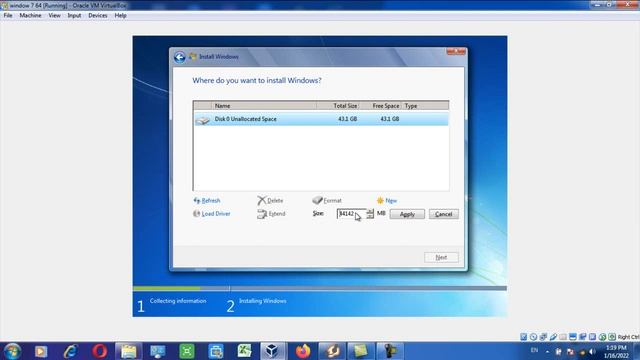Click the Extend partition option
640x360 pixels.
coord(271,213)
